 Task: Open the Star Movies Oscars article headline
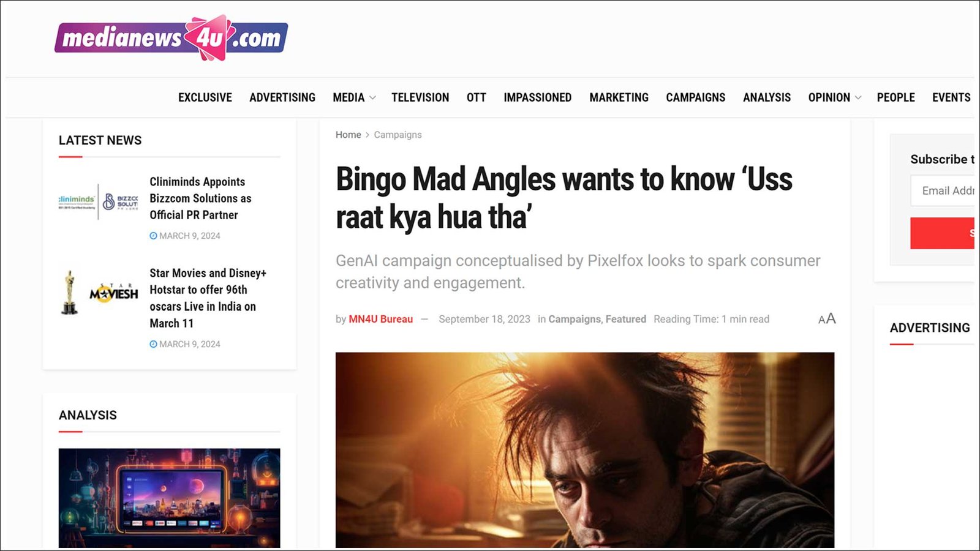[x=208, y=298]
